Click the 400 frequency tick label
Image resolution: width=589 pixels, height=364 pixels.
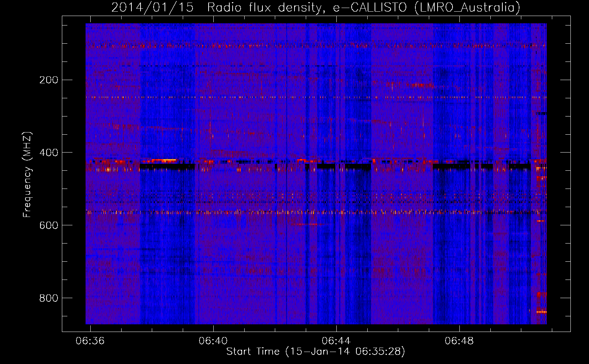(49, 153)
